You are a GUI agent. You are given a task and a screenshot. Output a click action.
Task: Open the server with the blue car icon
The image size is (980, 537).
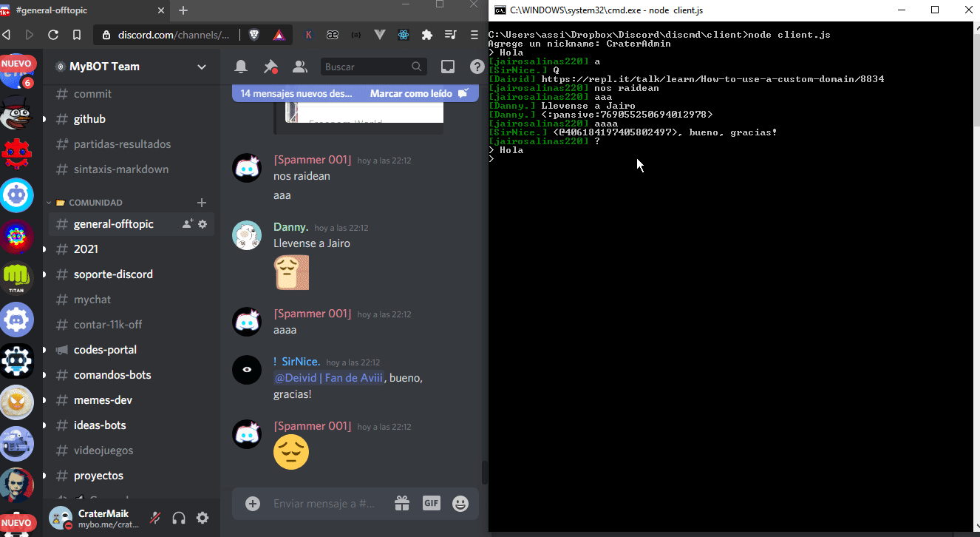coord(16,444)
